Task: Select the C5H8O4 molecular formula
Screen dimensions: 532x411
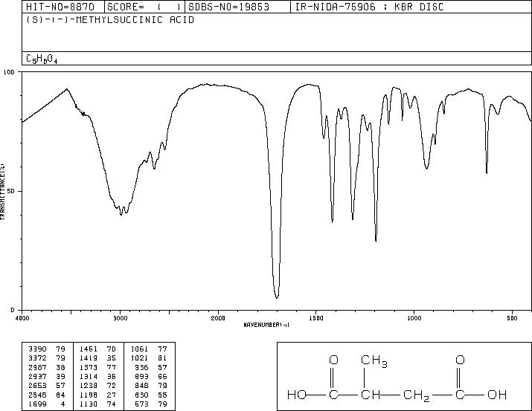Action: 42,59
